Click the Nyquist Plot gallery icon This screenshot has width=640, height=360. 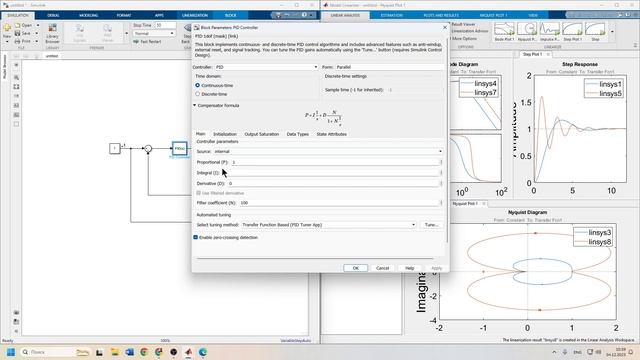527,32
